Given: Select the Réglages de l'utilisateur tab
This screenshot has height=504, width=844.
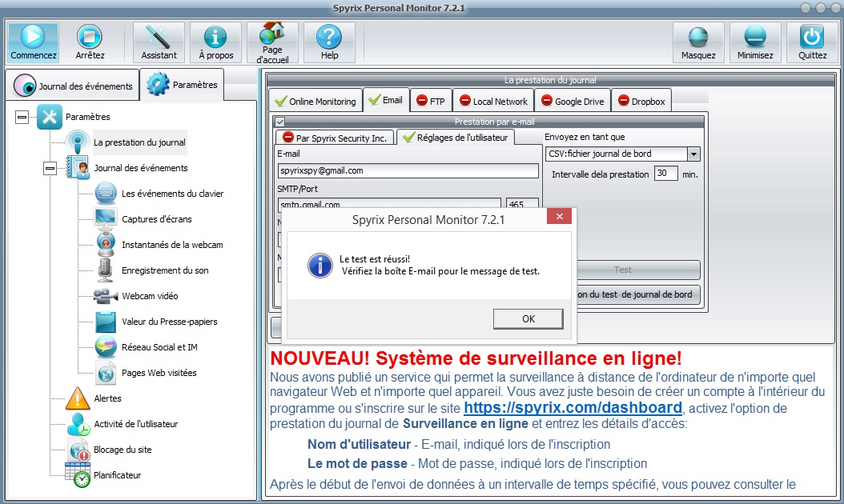Looking at the screenshot, I should [456, 137].
